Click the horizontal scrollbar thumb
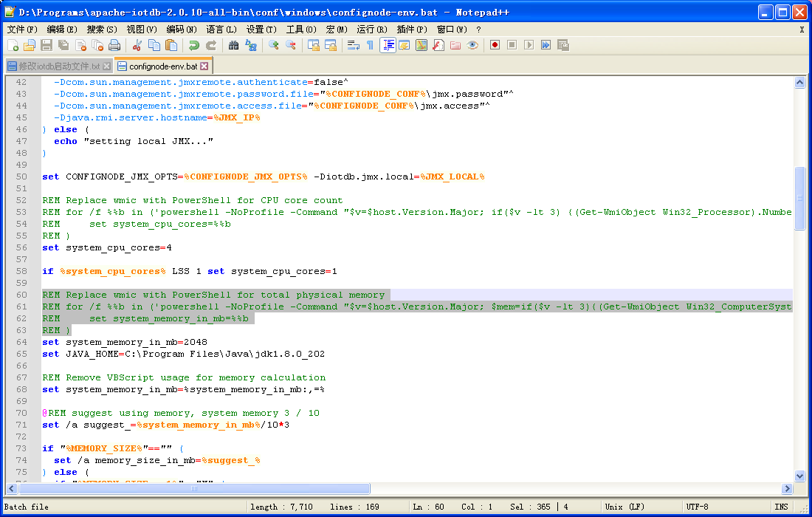 (194, 488)
